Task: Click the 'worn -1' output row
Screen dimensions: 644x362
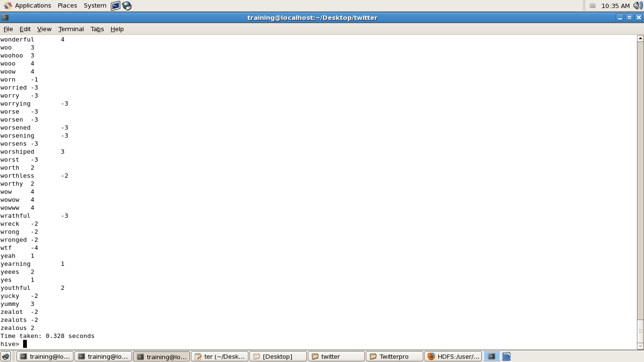Action: [19, 80]
